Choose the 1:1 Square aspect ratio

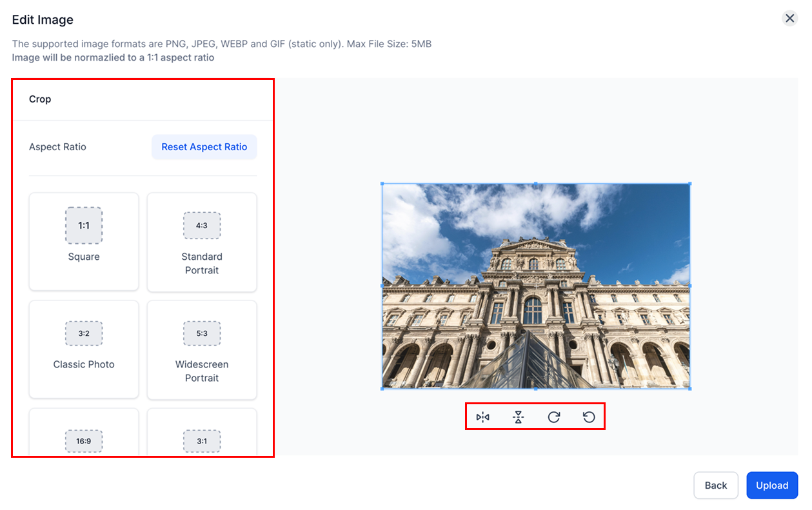click(x=84, y=242)
